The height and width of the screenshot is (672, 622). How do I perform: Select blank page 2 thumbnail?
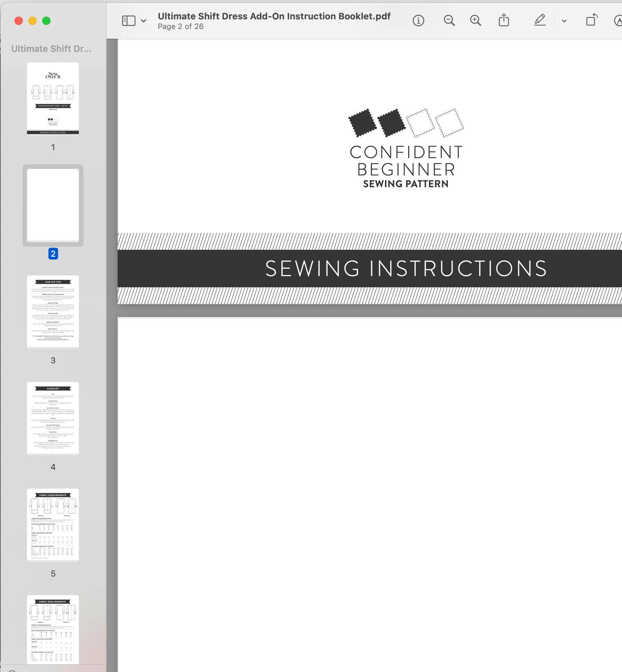(x=53, y=205)
